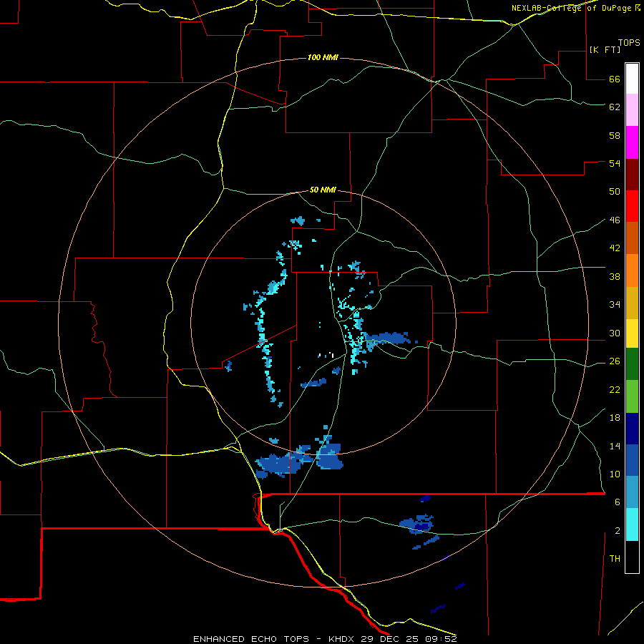The height and width of the screenshot is (644, 644).
Task: Click the legend value 66
Action: (x=615, y=79)
